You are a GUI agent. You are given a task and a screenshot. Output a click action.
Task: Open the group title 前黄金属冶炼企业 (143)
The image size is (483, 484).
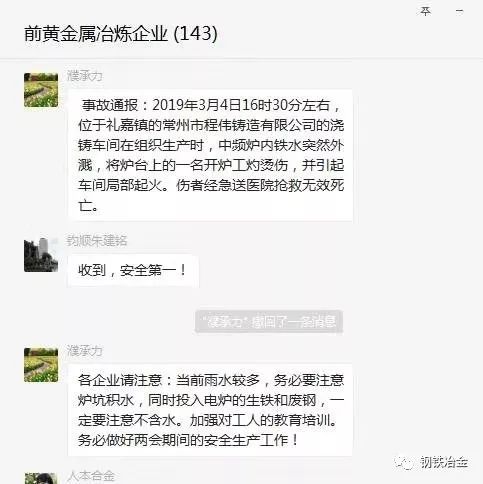coord(121,34)
